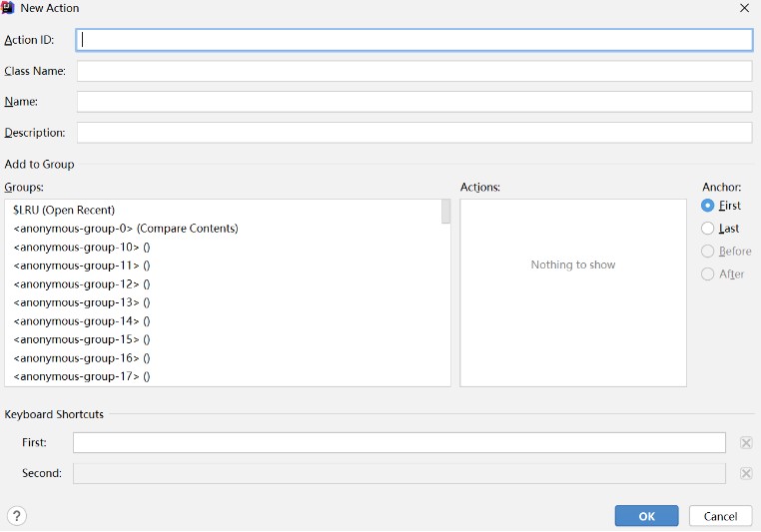
Task: Click the help question mark icon
Action: (16, 516)
